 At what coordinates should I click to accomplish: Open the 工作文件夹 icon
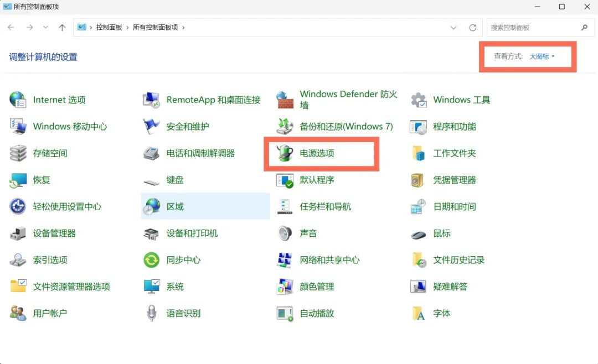(419, 153)
